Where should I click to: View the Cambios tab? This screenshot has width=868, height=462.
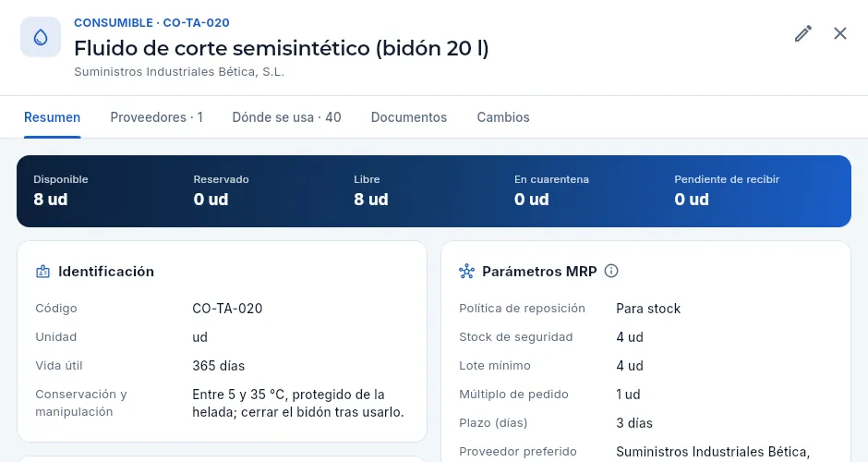503,117
